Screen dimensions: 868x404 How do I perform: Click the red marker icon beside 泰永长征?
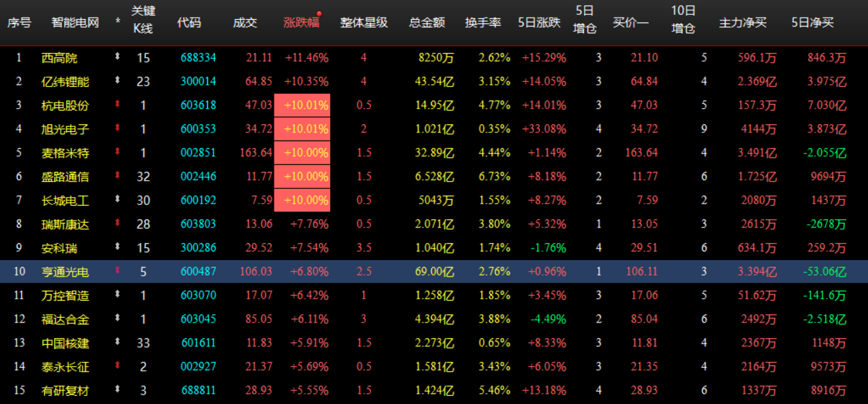117,367
